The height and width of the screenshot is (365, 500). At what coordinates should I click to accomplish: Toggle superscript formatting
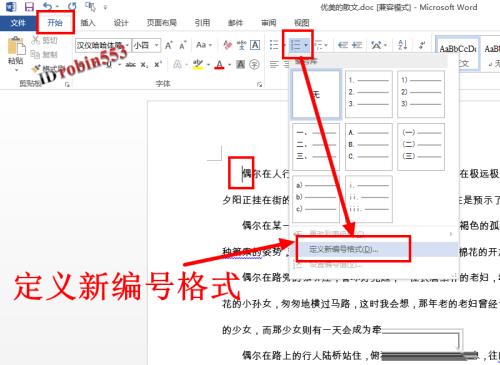click(158, 64)
